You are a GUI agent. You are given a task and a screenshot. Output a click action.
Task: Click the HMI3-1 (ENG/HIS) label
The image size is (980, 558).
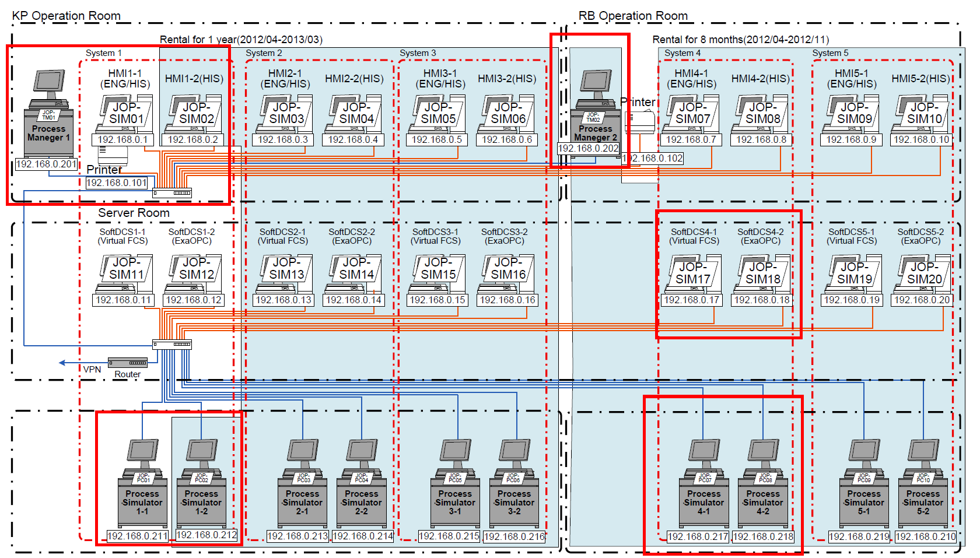440,79
